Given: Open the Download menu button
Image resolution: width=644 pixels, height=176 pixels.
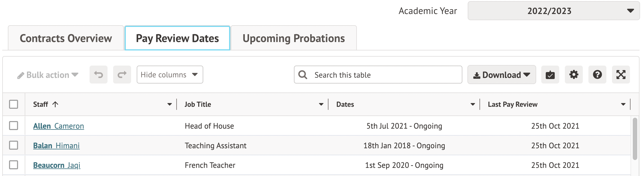Looking at the screenshot, I should 501,75.
